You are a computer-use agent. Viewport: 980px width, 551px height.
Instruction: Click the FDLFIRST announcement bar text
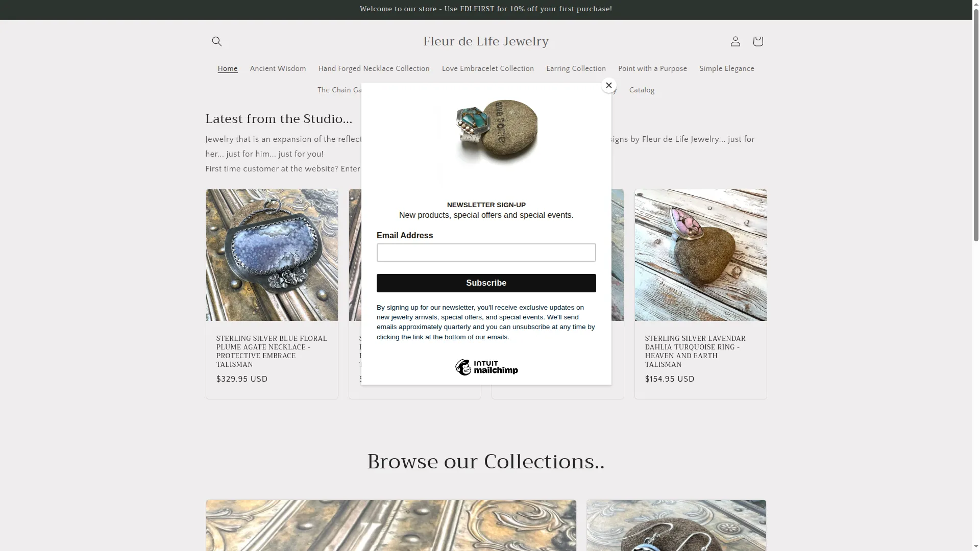[486, 9]
